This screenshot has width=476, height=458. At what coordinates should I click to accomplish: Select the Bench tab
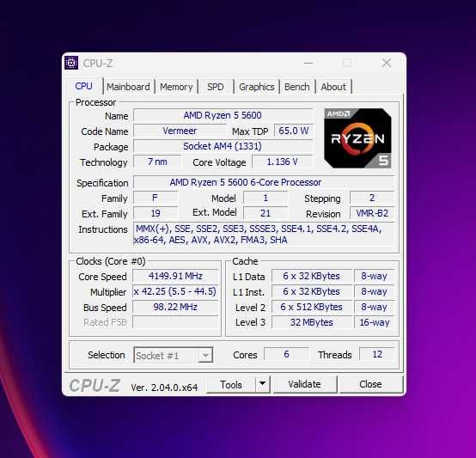[x=297, y=87]
